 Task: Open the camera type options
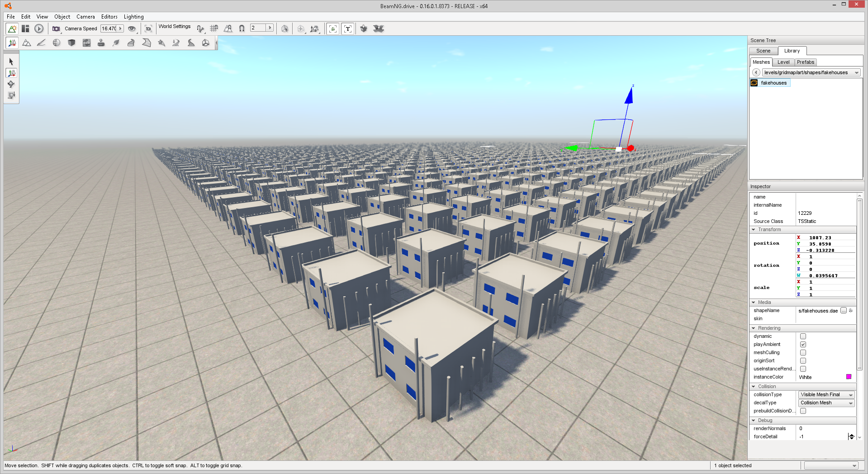pyautogui.click(x=56, y=28)
